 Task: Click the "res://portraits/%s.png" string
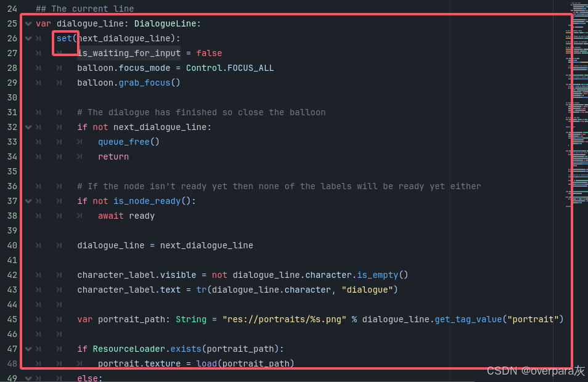[x=284, y=319]
